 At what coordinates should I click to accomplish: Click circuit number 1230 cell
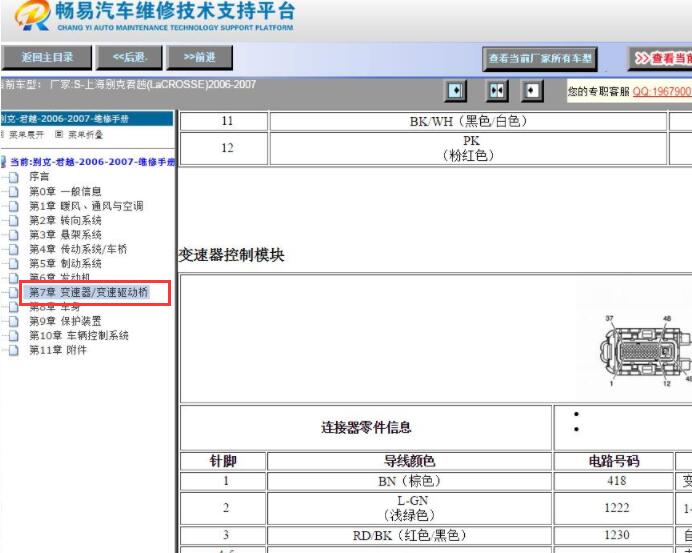(x=614, y=535)
